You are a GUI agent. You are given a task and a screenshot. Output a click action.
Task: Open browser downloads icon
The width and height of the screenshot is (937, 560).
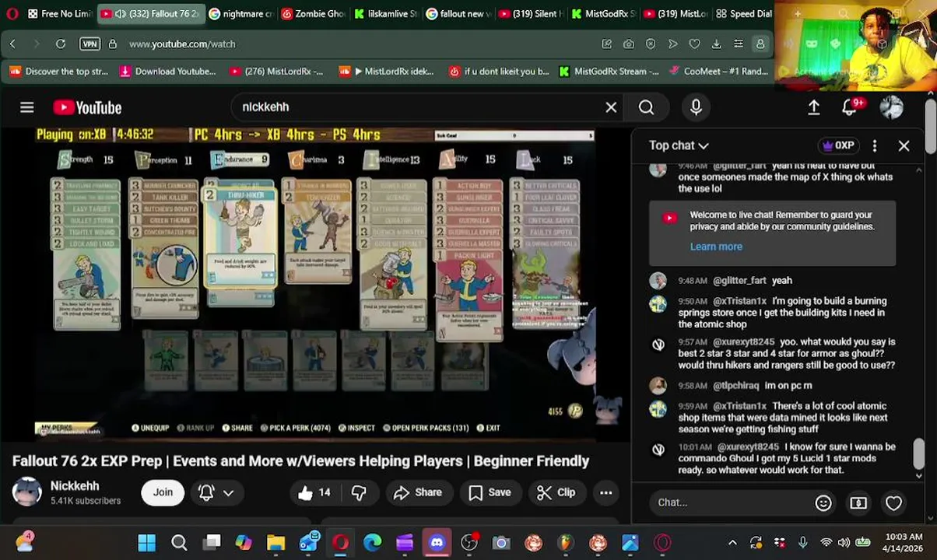(x=716, y=44)
